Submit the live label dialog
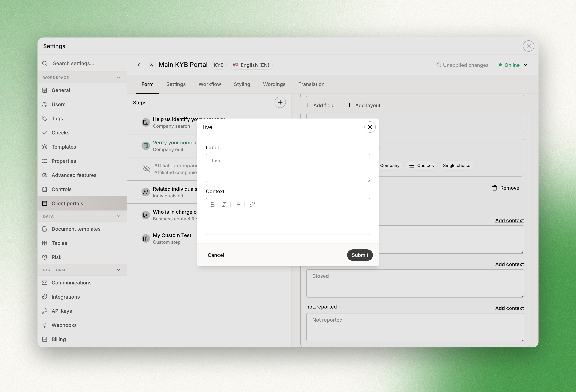This screenshot has height=392, width=576. tap(360, 255)
